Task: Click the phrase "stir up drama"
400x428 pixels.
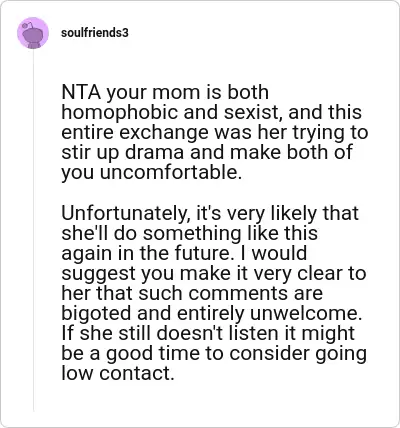Action: pos(123,152)
